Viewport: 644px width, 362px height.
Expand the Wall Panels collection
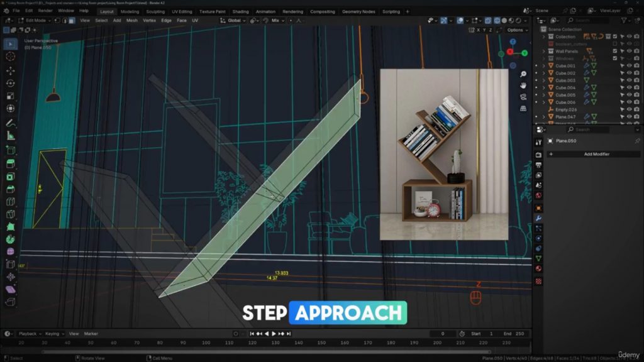[544, 52]
